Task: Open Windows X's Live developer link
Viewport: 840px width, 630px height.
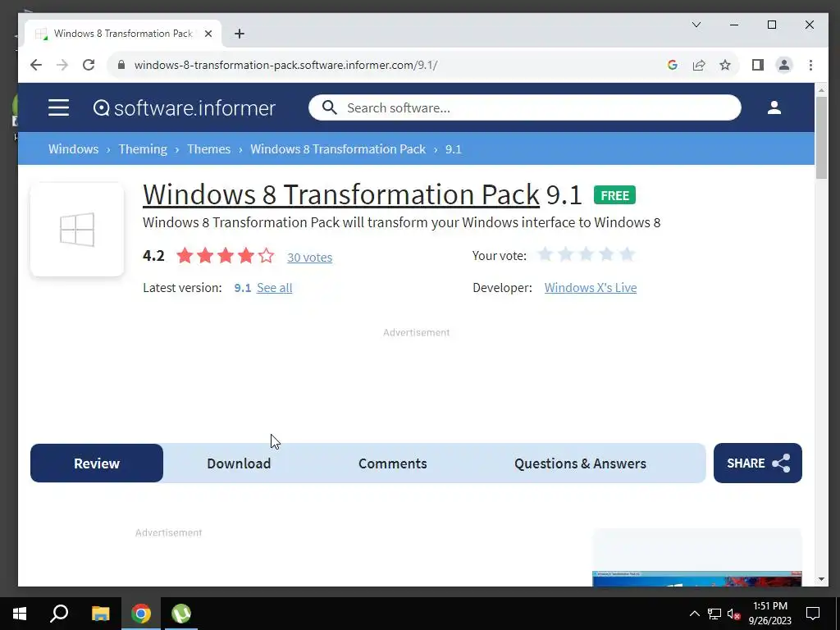Action: [591, 288]
